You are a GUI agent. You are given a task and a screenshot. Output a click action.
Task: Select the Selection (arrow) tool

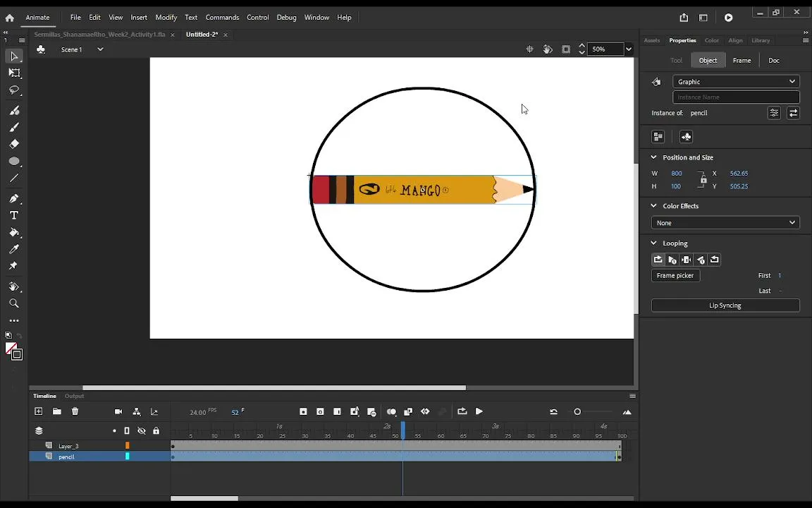point(14,56)
